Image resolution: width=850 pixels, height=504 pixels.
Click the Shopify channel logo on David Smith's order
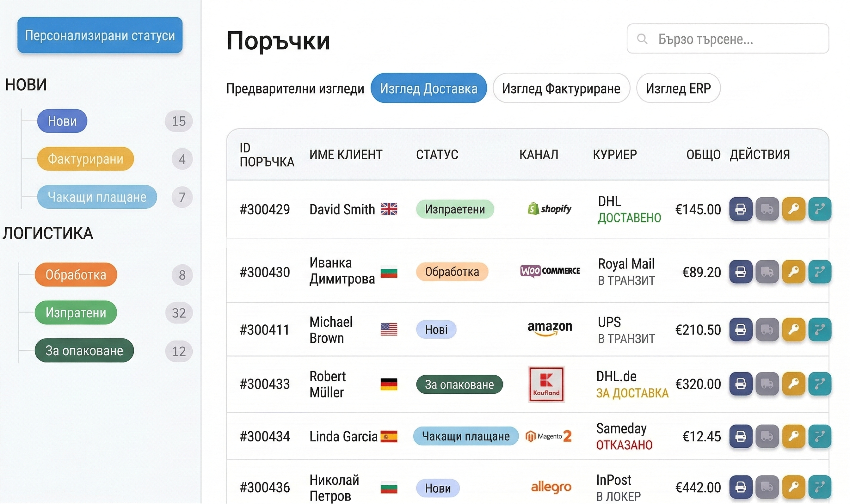(x=550, y=209)
